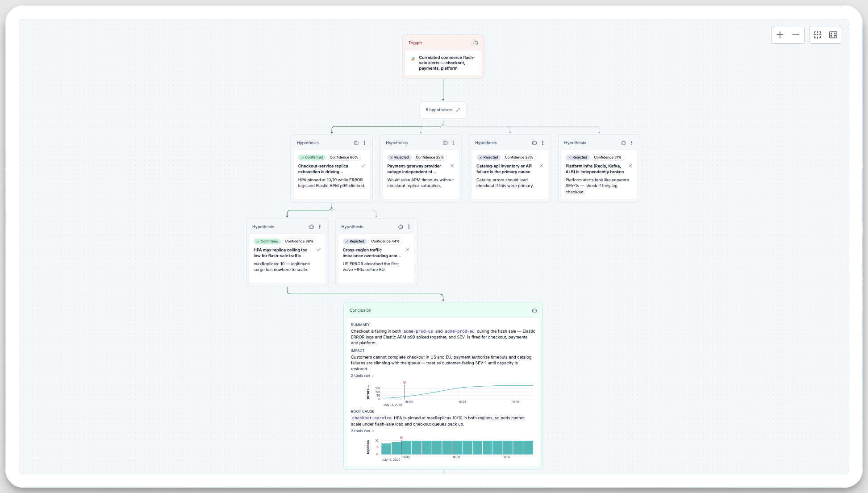Click the checkout-service code tag
This screenshot has height=493, width=868.
click(371, 418)
